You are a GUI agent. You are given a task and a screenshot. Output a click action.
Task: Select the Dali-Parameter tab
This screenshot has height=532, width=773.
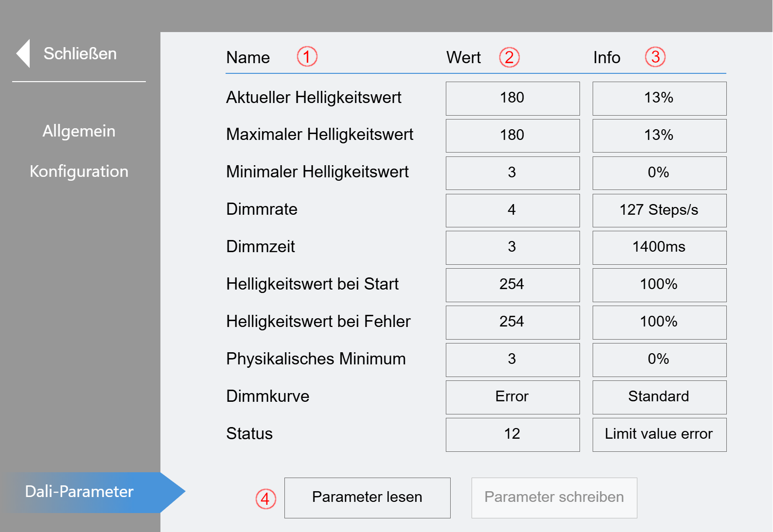click(92, 492)
